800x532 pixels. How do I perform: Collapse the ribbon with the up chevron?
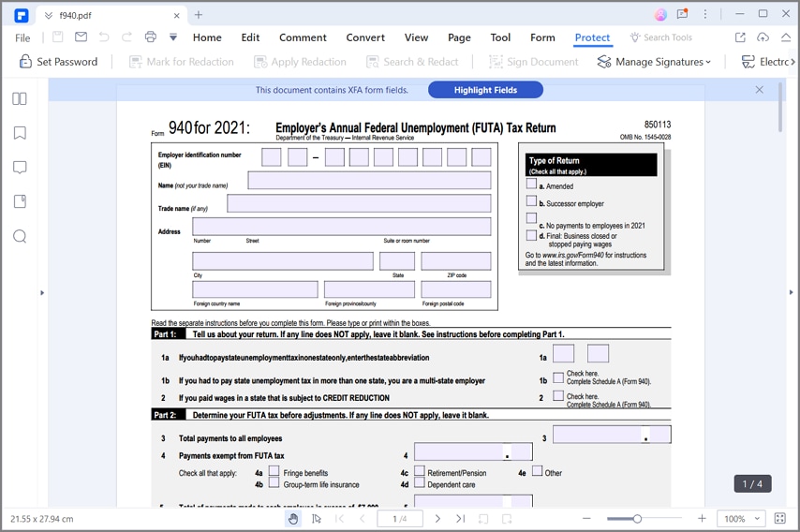coord(786,37)
